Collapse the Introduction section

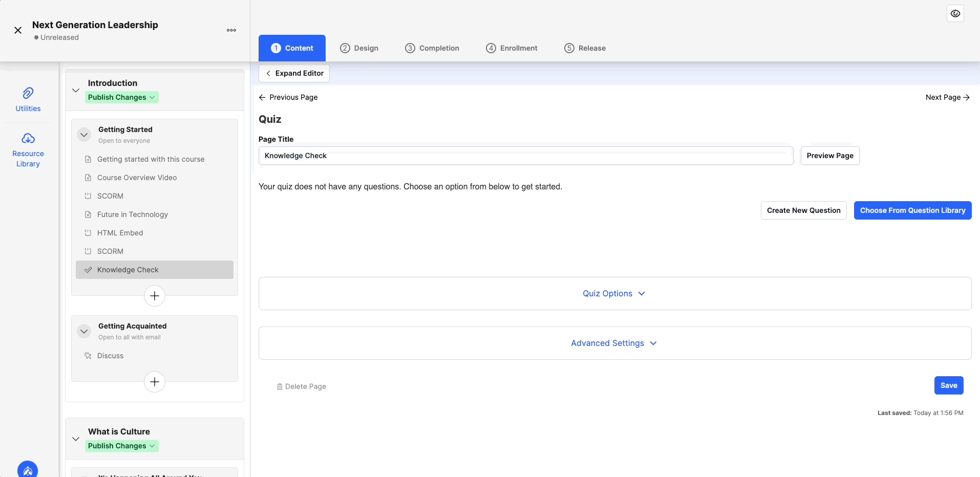[76, 90]
